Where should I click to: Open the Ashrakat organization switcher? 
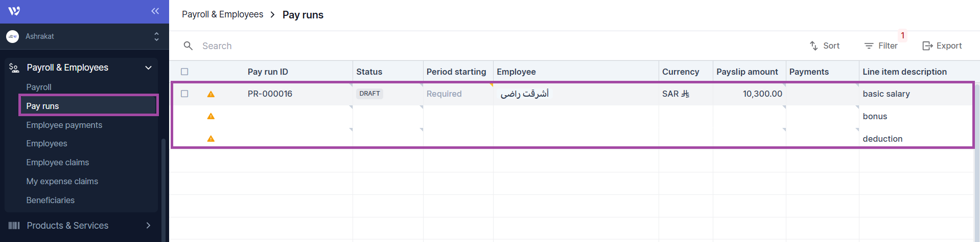156,36
